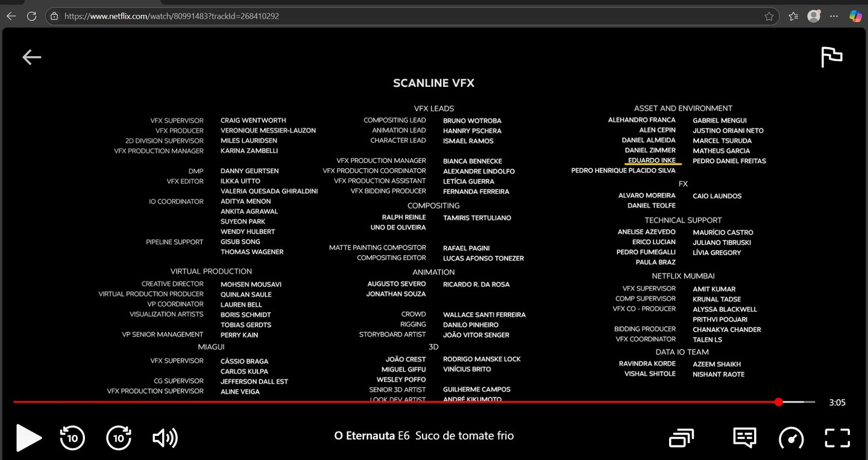Click the name Mohsen Mousavi
This screenshot has height=460, width=868.
(251, 285)
